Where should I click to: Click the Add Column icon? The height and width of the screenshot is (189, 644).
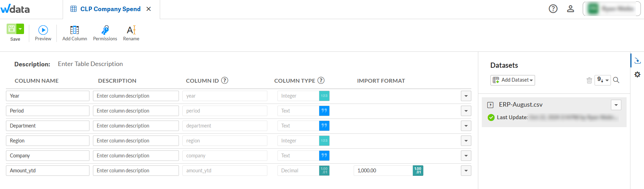click(74, 30)
